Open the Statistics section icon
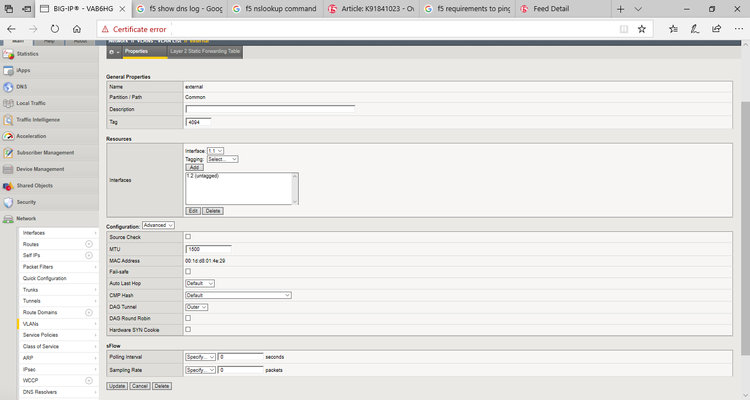The width and height of the screenshot is (750, 400). pos(8,54)
